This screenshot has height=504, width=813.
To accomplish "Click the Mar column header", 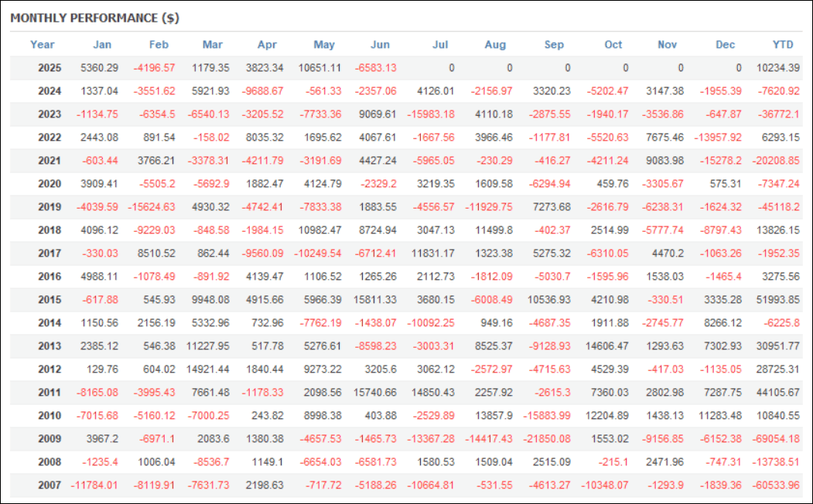I will click(213, 45).
